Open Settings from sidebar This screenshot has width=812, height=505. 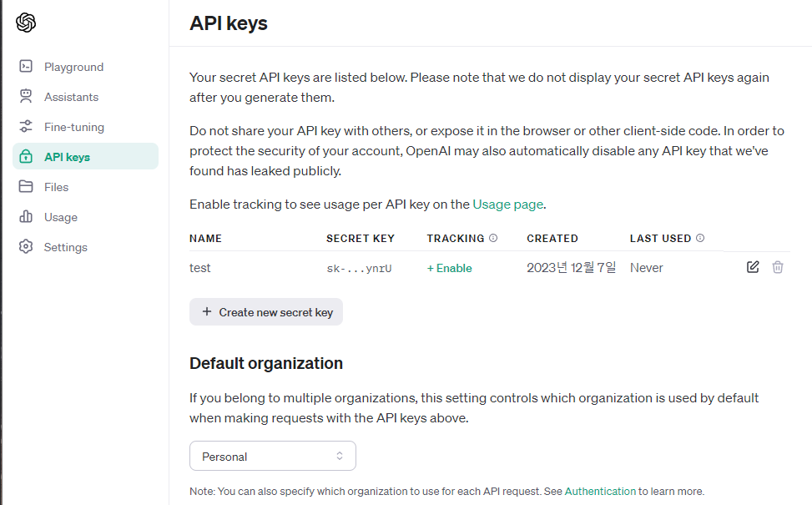[85, 247]
